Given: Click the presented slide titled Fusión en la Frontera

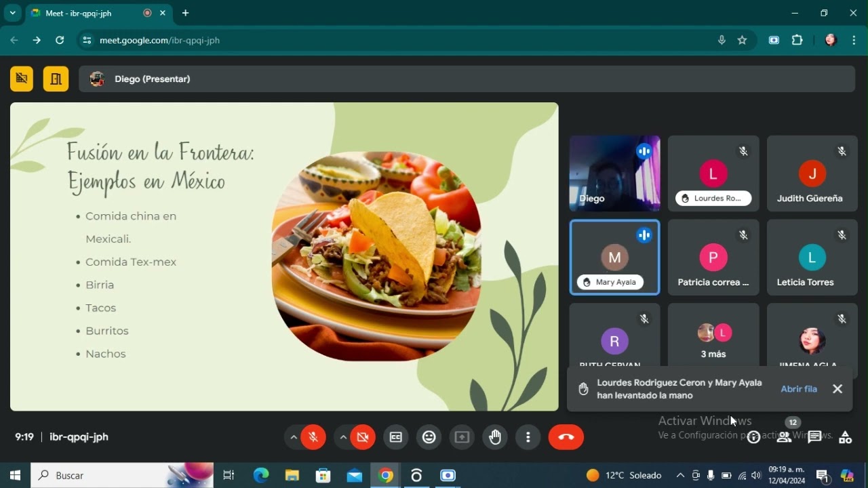Looking at the screenshot, I should point(284,257).
